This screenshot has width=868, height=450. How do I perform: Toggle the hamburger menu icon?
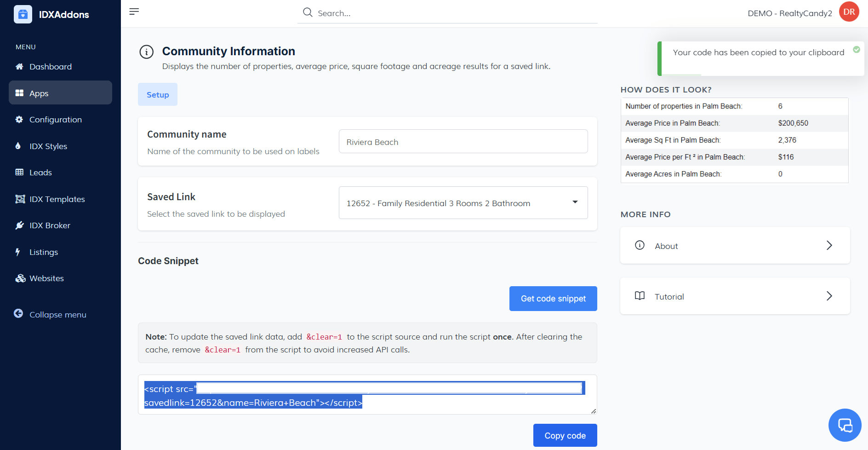134,12
